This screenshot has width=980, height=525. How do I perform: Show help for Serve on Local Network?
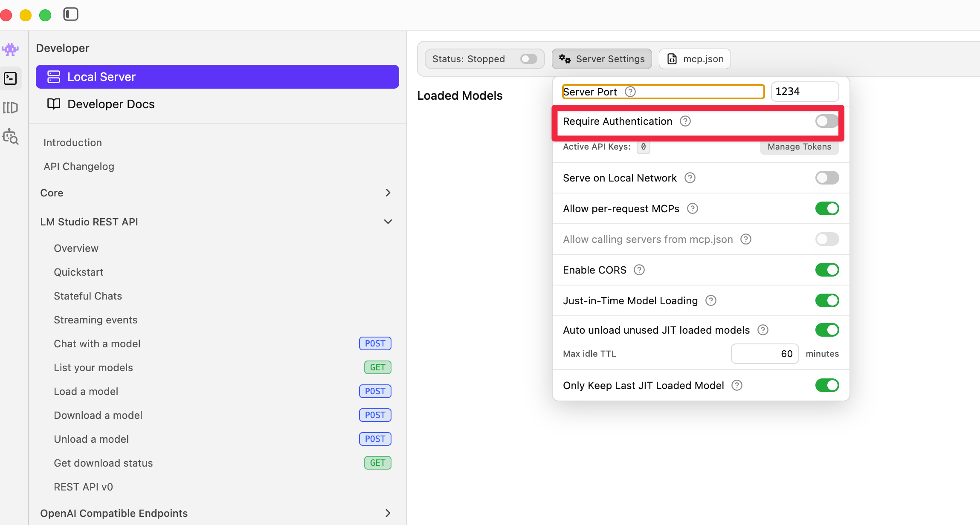click(690, 178)
